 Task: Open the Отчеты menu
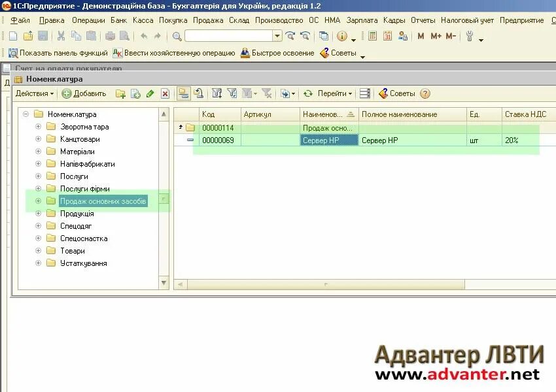pyautogui.click(x=423, y=20)
